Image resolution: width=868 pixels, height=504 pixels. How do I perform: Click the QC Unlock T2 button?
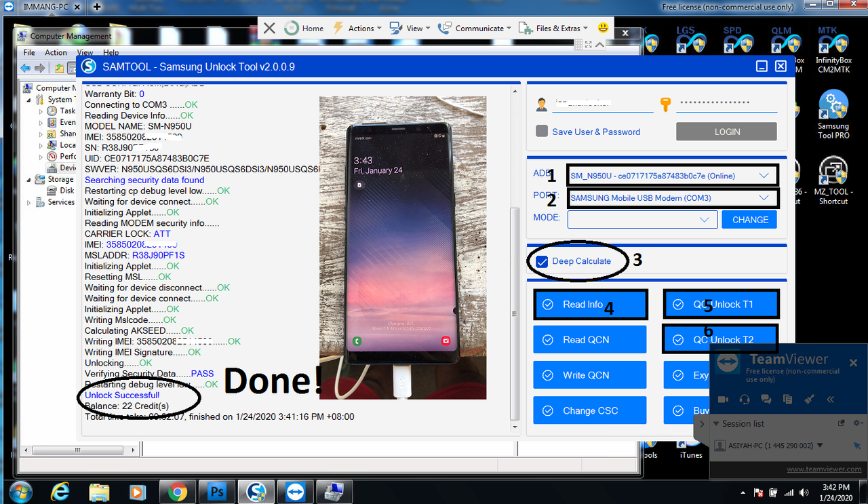pyautogui.click(x=720, y=340)
